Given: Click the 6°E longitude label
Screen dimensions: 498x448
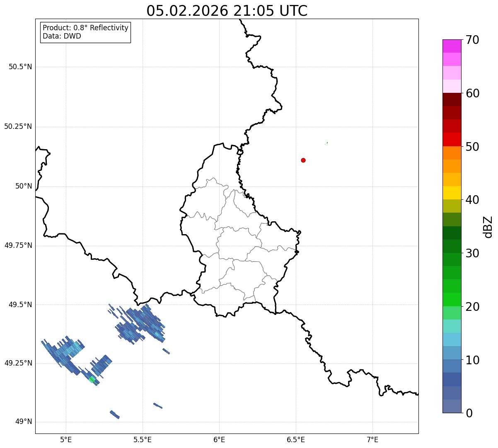Looking at the screenshot, I should point(219,439).
